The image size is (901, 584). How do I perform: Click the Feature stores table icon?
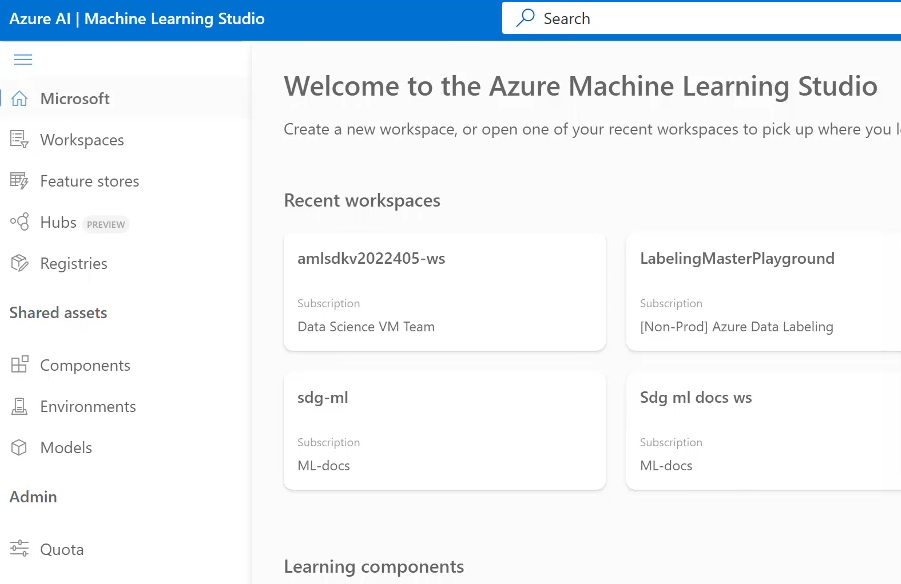(19, 181)
